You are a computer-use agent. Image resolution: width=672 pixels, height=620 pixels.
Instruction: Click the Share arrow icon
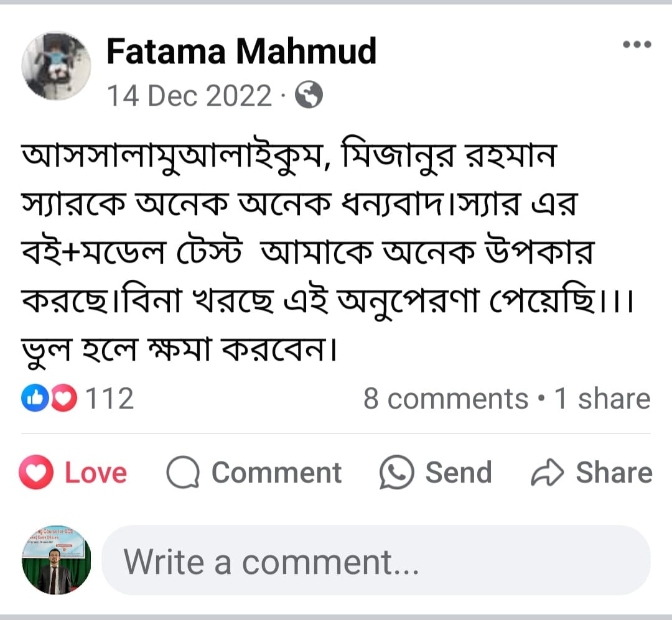[x=547, y=473]
